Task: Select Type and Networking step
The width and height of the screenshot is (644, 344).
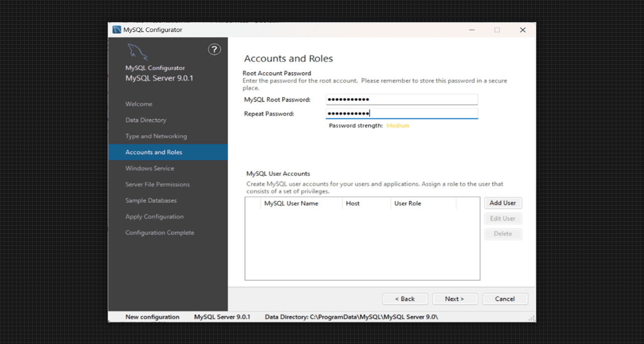Action: (156, 136)
